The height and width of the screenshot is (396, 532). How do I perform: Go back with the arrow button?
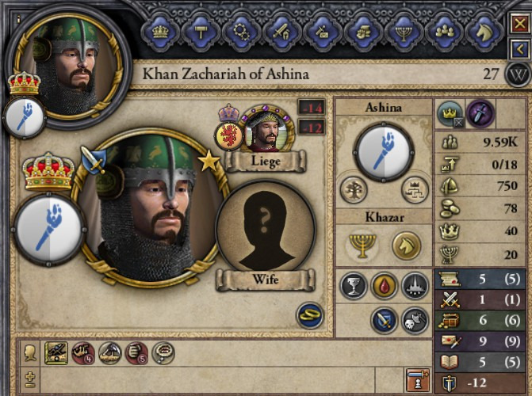tap(520, 49)
